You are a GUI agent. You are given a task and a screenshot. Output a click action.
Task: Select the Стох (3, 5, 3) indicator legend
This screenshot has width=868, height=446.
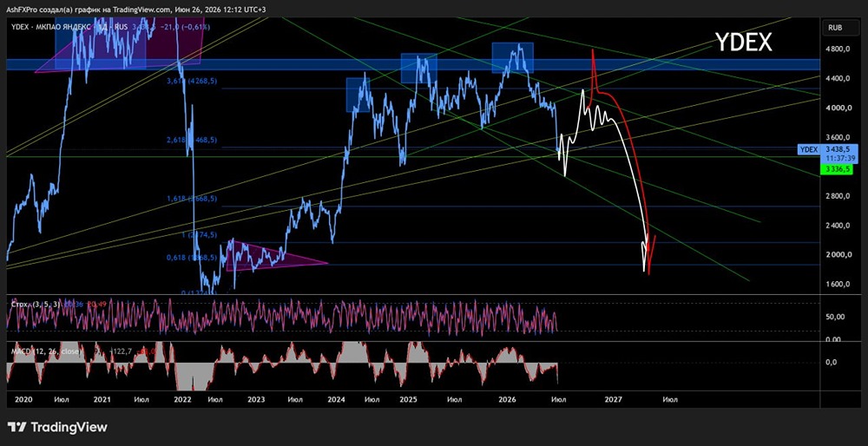pyautogui.click(x=36, y=304)
